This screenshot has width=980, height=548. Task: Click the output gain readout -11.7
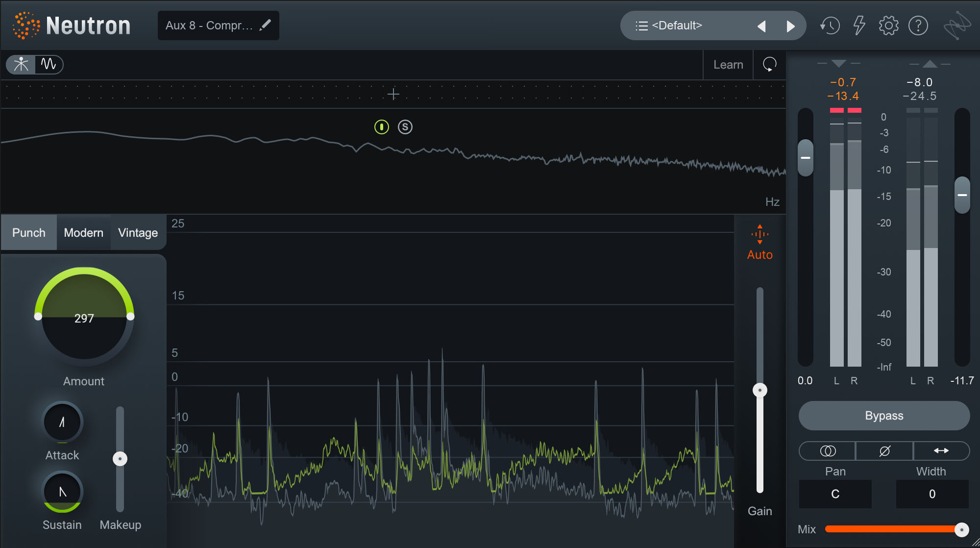pyautogui.click(x=962, y=381)
